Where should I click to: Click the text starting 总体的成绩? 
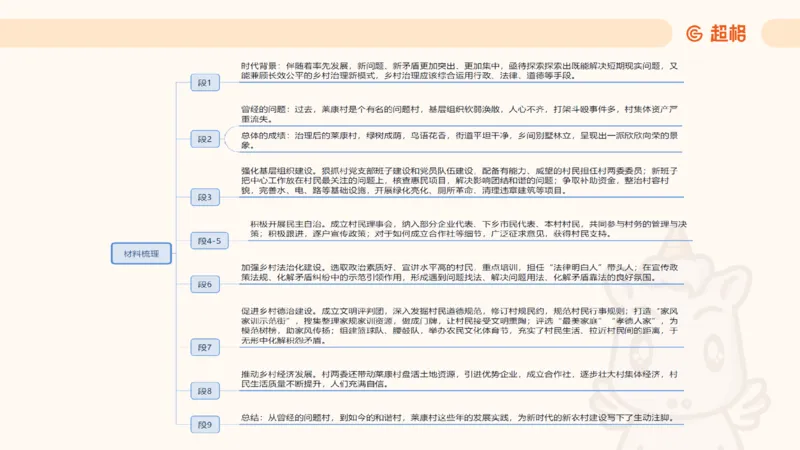pyautogui.click(x=460, y=140)
